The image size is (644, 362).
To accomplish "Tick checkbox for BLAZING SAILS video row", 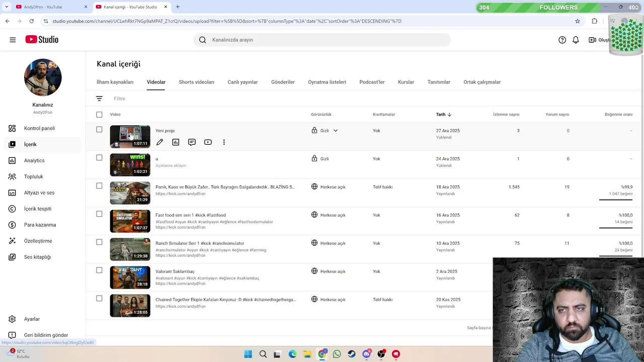I will pyautogui.click(x=99, y=186).
